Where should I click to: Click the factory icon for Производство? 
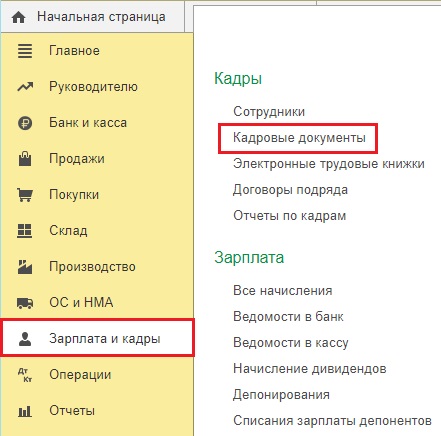[25, 267]
